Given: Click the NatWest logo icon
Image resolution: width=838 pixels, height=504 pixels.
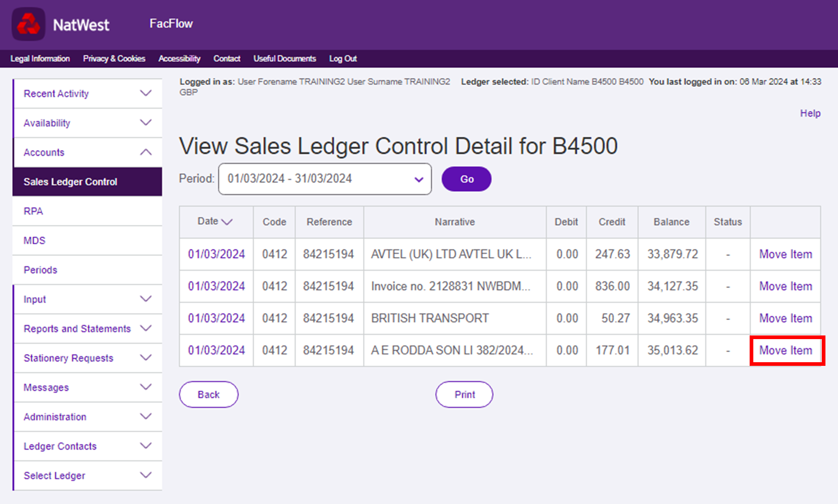Looking at the screenshot, I should [x=28, y=24].
